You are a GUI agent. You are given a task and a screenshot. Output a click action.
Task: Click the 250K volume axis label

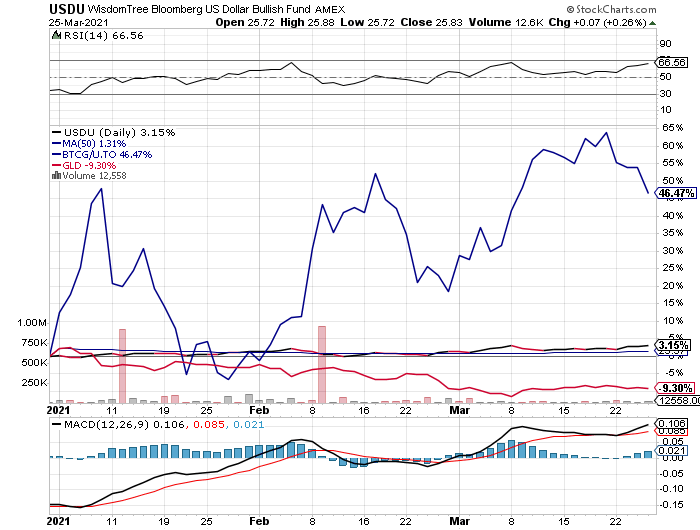(x=34, y=383)
